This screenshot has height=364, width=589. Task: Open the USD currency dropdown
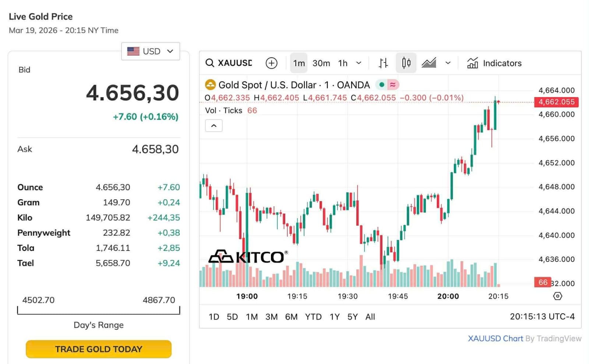click(x=151, y=51)
